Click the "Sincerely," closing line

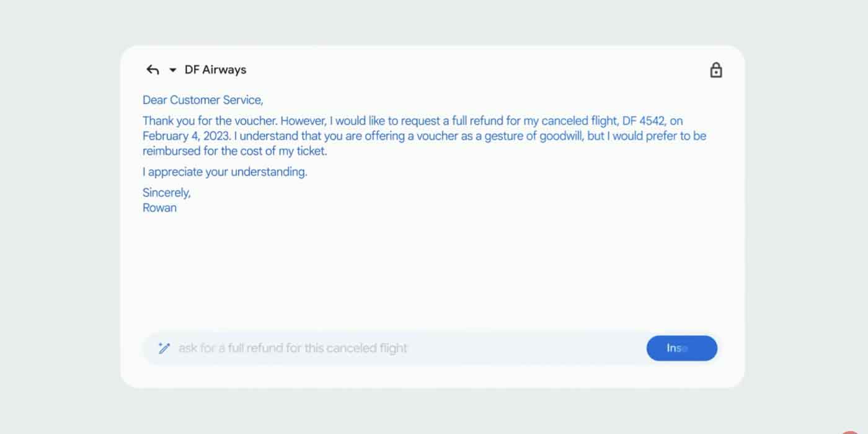click(166, 193)
